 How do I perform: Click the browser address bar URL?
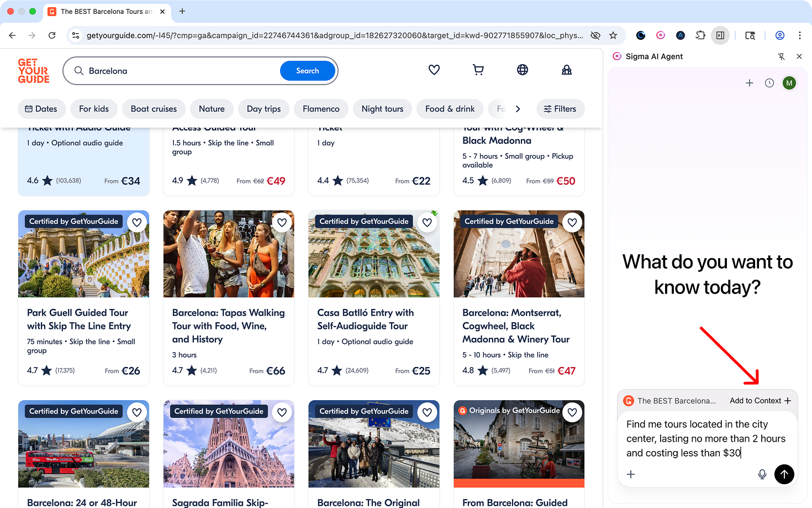pyautogui.click(x=335, y=35)
